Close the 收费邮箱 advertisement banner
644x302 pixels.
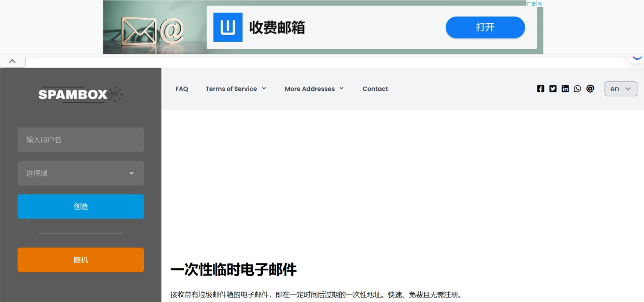pyautogui.click(x=541, y=4)
